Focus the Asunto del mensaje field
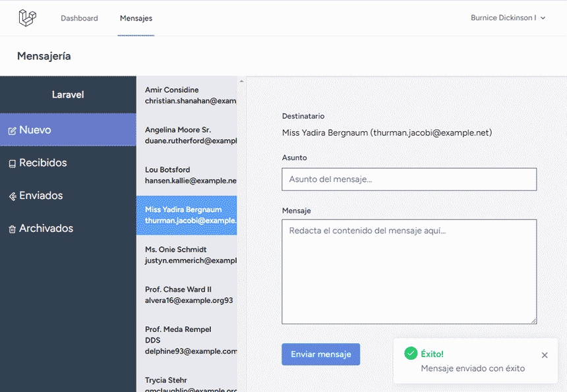Image resolution: width=567 pixels, height=392 pixels. coord(409,179)
